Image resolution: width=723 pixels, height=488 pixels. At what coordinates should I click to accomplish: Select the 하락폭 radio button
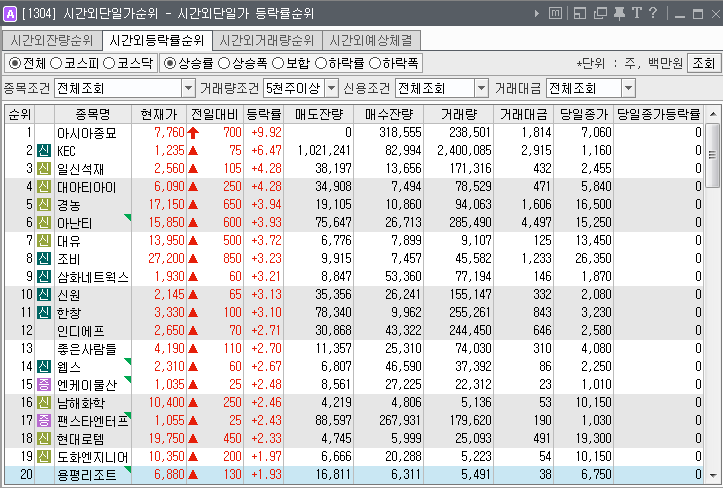tap(375, 63)
